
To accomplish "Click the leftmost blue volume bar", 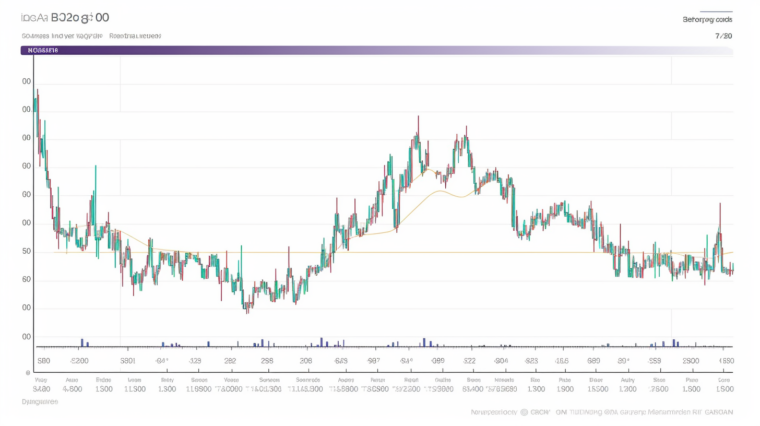I will click(x=82, y=343).
